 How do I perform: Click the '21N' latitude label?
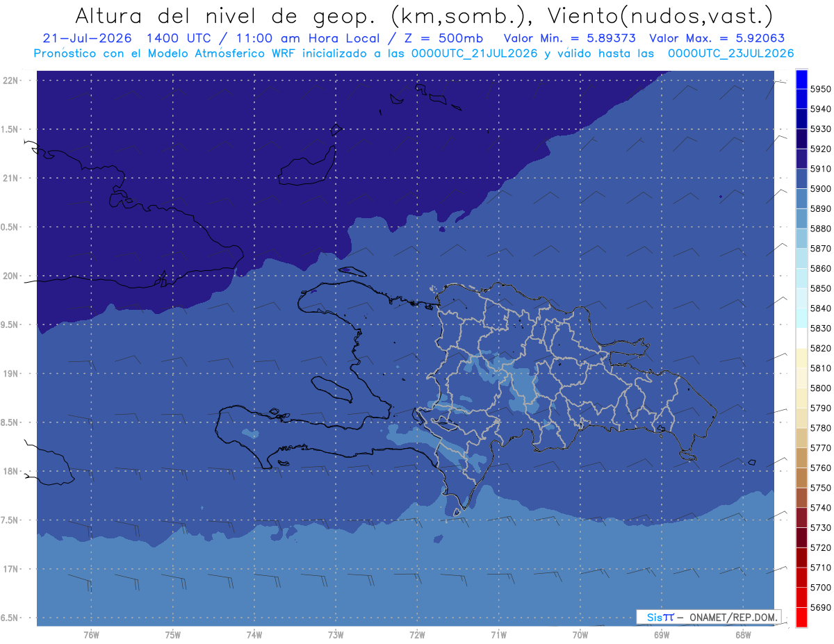pos(10,178)
